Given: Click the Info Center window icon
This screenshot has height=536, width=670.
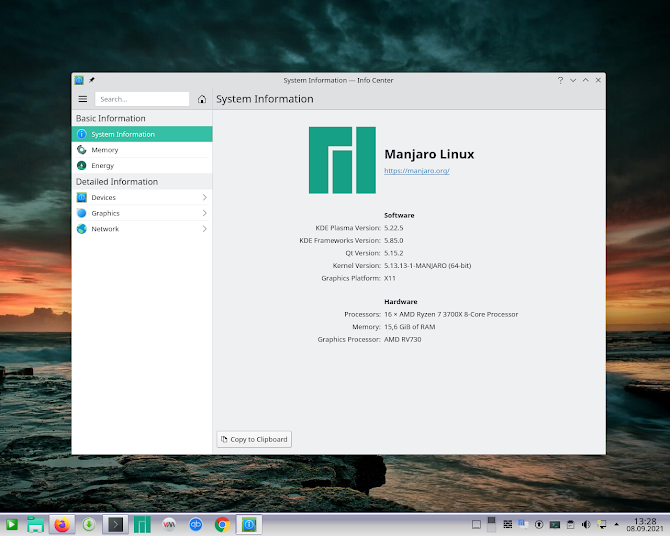Looking at the screenshot, I should pyautogui.click(x=79, y=80).
